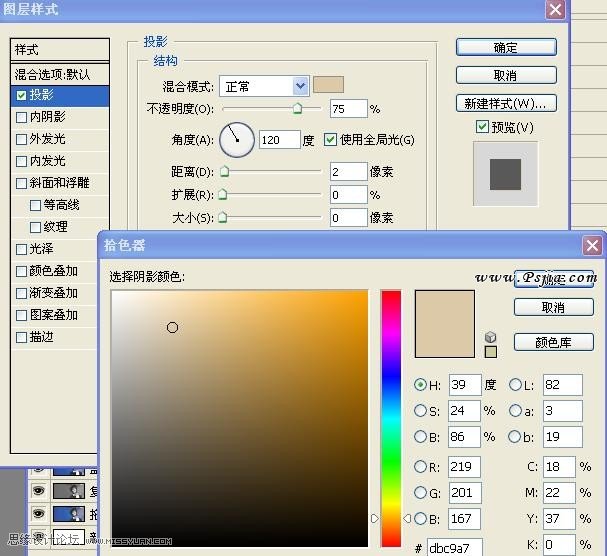This screenshot has height=556, width=607.
Task: Click the vertical rainbow hue slider
Action: [391, 400]
